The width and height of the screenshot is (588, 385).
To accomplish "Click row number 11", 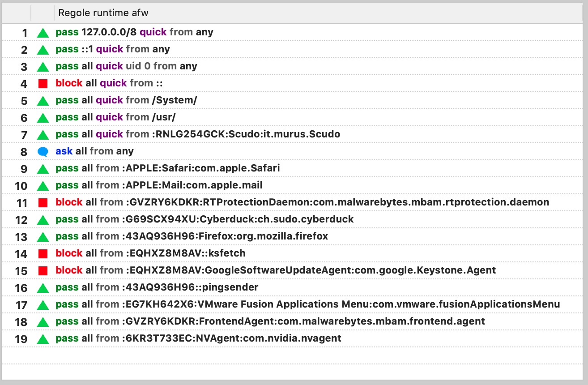I will point(22,203).
